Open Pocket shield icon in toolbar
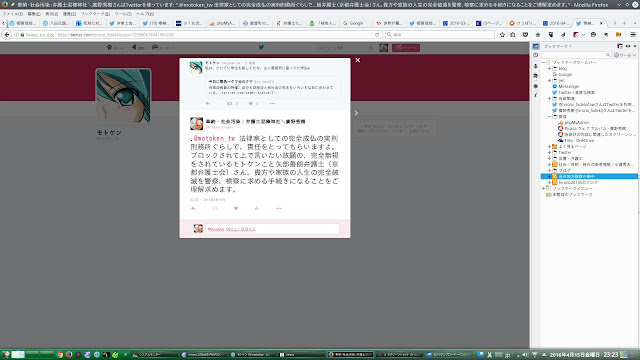The height and width of the screenshot is (360, 640). pos(525,35)
